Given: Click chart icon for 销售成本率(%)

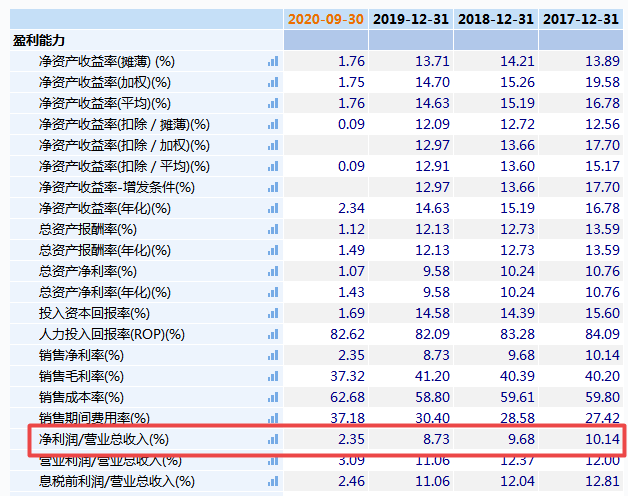Looking at the screenshot, I should point(272,397).
